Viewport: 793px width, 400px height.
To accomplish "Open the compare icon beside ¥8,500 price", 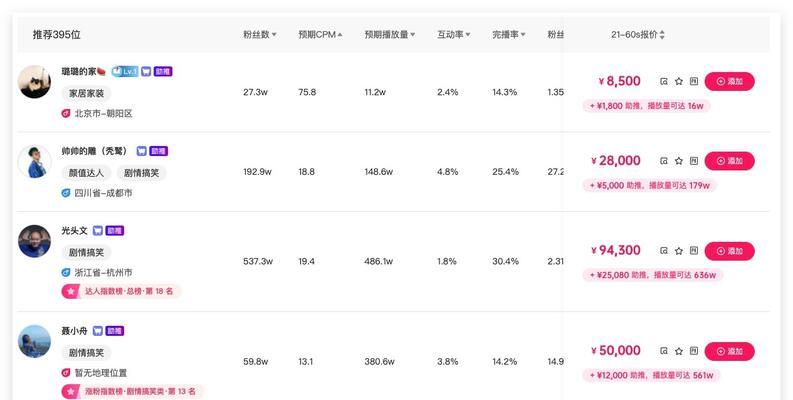I will 664,81.
